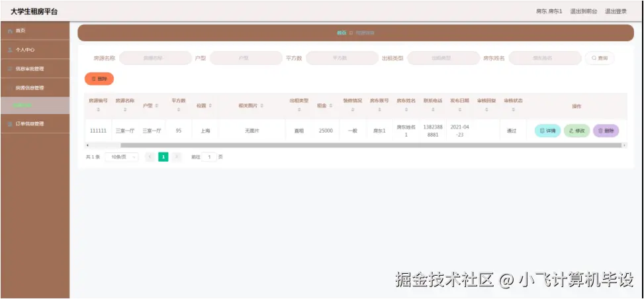Viewport: 644px width, 299px height.
Task: Click the 25000 rent cell
Action: (326, 131)
